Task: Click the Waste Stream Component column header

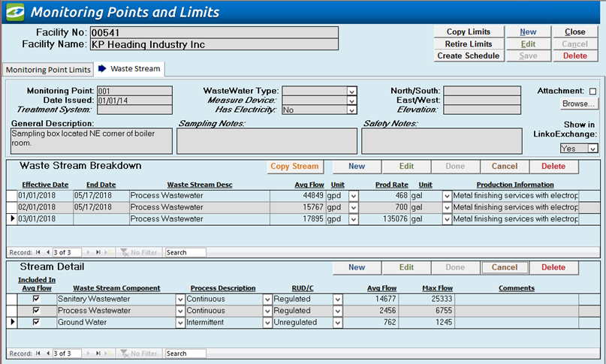Action: point(116,288)
